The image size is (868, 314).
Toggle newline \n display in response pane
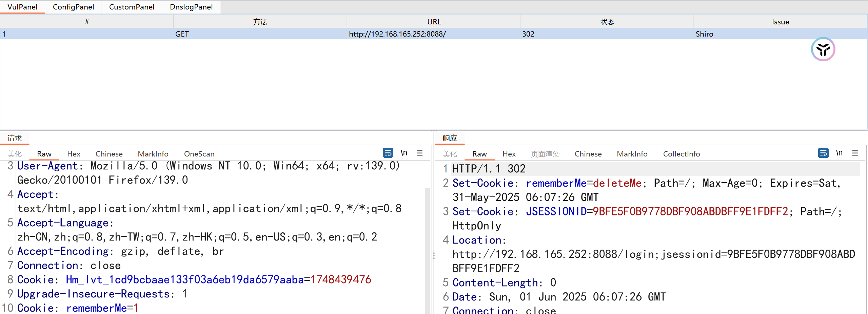tap(839, 153)
